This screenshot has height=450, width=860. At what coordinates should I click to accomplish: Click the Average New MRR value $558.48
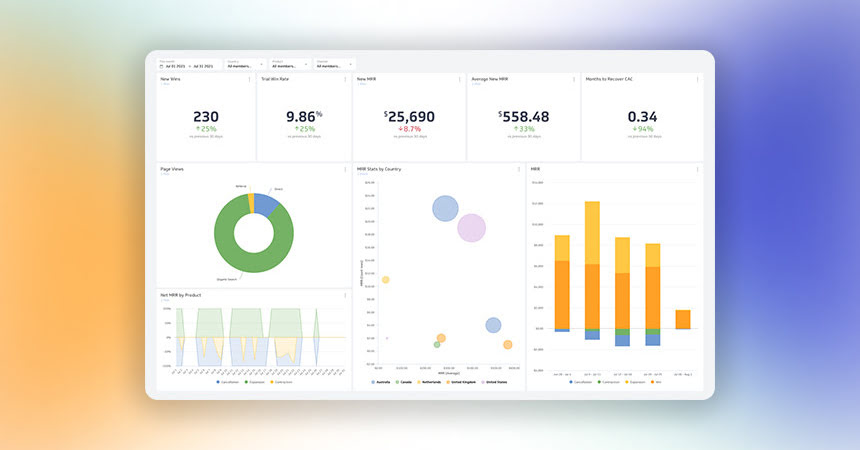[x=524, y=117]
